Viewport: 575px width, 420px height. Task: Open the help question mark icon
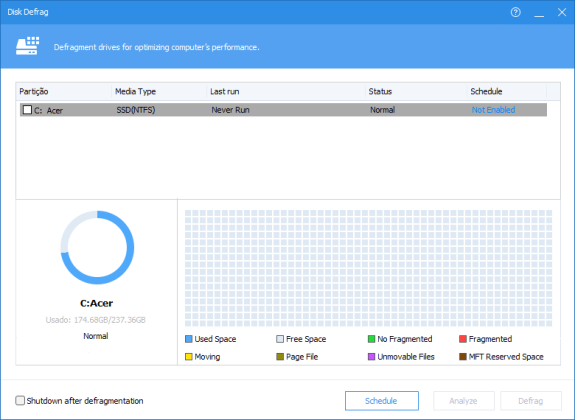tap(516, 12)
